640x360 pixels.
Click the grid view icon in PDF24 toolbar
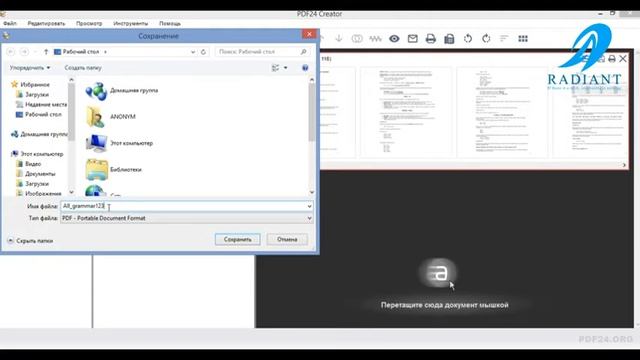tap(523, 39)
